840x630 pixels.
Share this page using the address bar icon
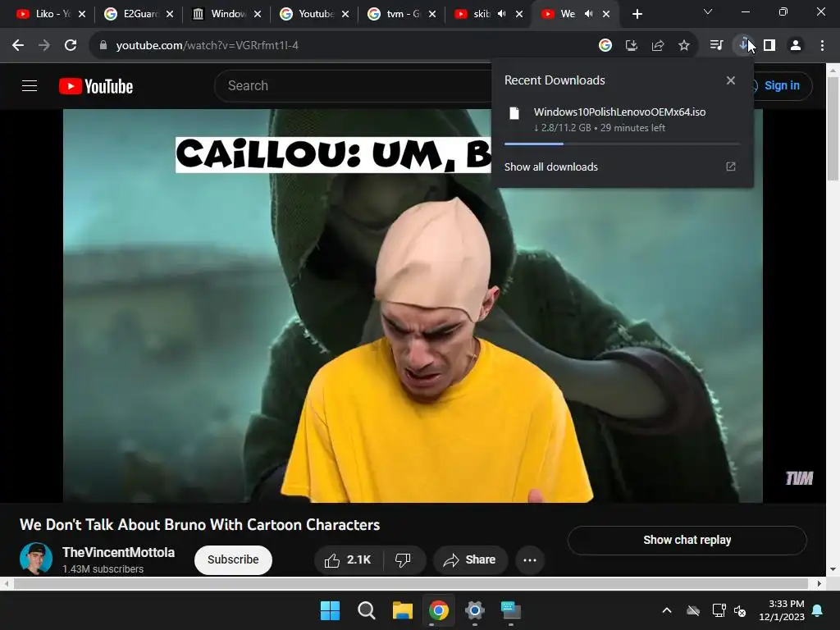pos(657,46)
